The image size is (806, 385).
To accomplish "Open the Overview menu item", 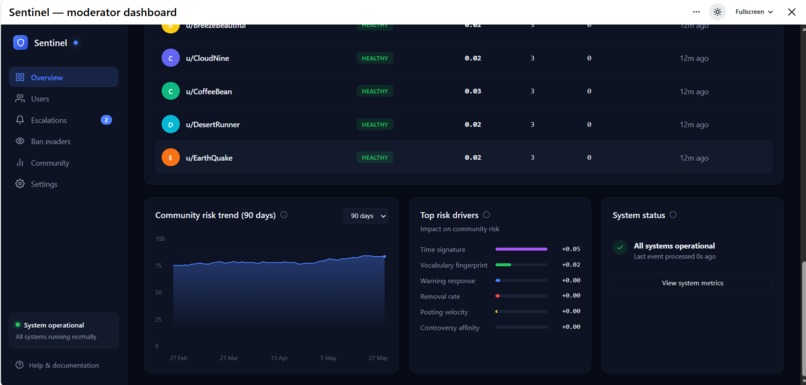I will point(64,77).
